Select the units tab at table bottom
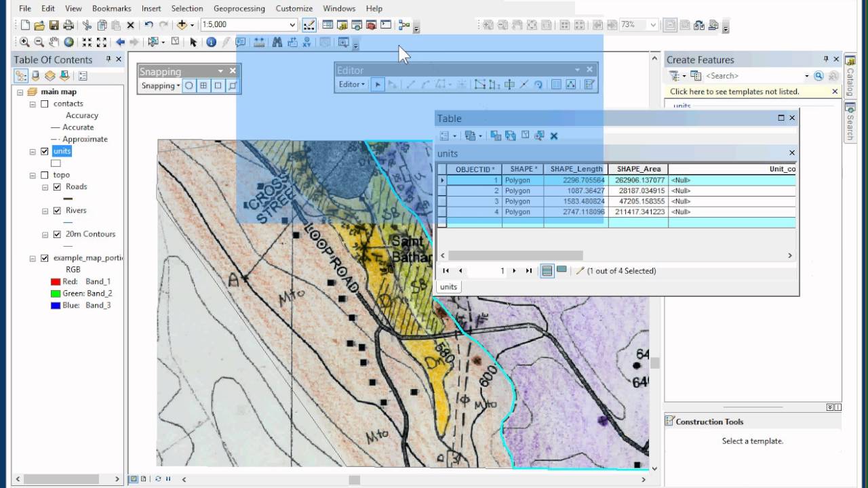 pos(448,287)
